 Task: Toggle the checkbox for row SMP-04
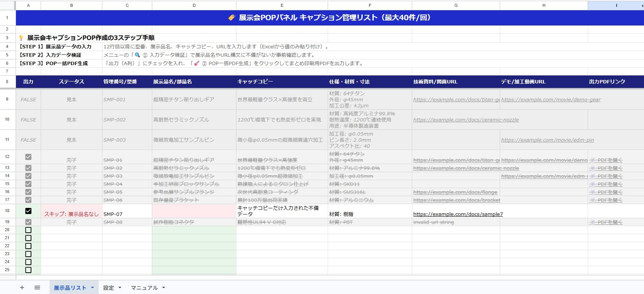pyautogui.click(x=28, y=184)
